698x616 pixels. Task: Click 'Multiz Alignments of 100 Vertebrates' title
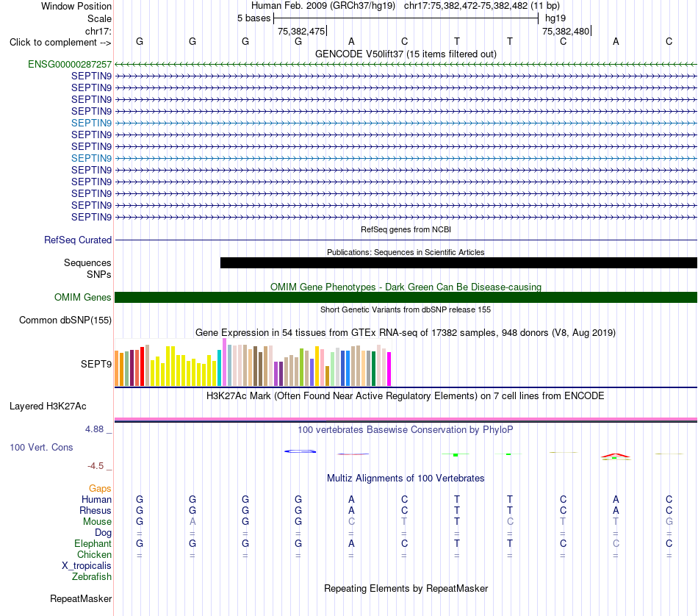coord(406,479)
